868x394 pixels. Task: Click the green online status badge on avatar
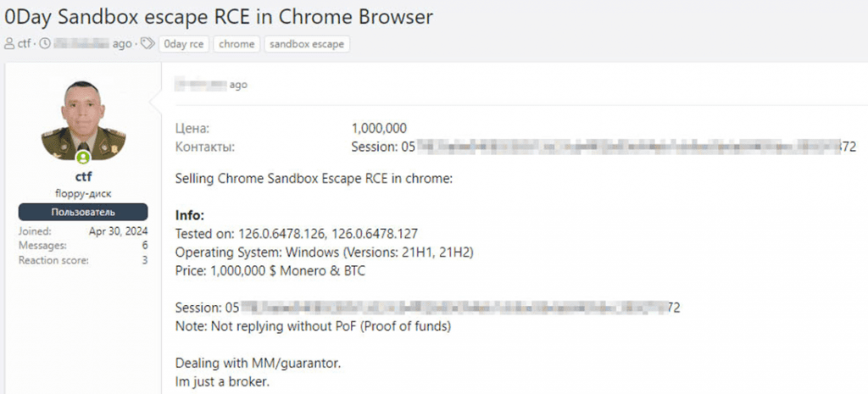pos(83,158)
